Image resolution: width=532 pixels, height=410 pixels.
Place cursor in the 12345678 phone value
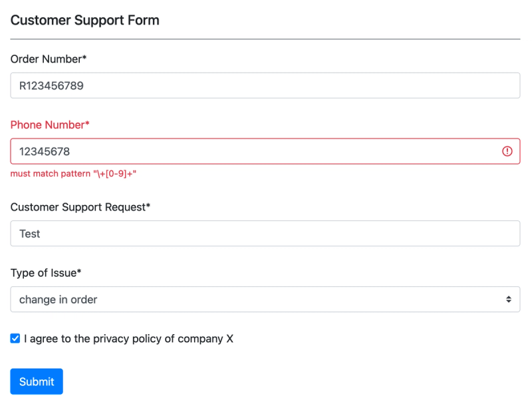pos(45,152)
